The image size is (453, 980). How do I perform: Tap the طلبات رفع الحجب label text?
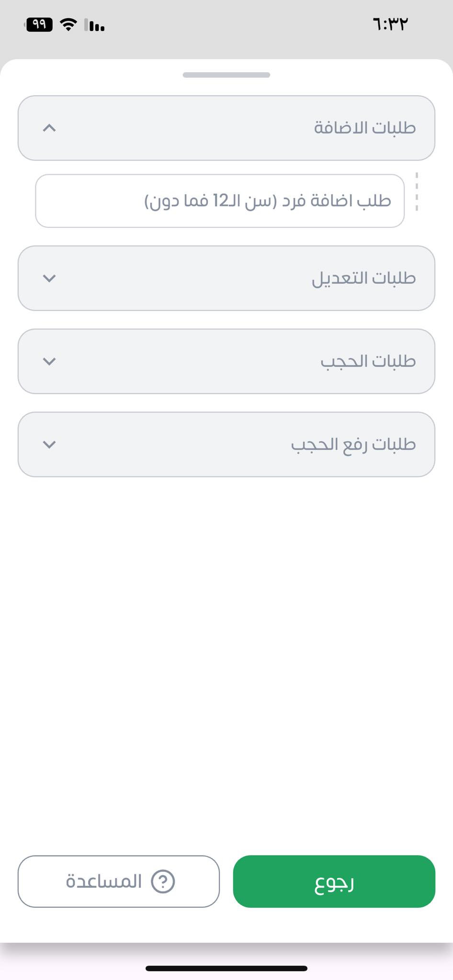click(x=353, y=445)
